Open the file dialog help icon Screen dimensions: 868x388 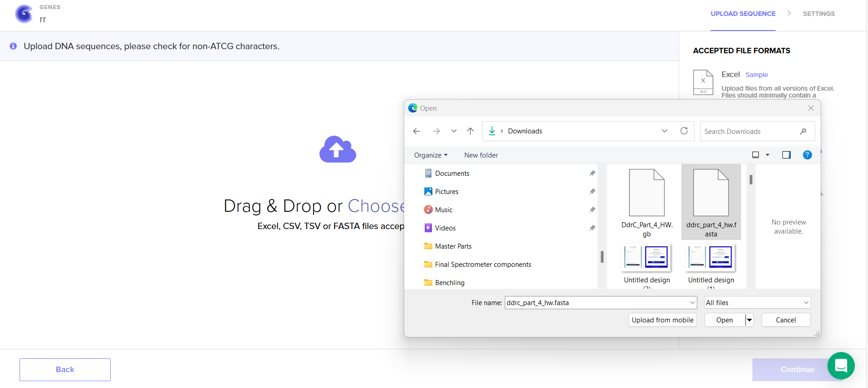tap(807, 155)
